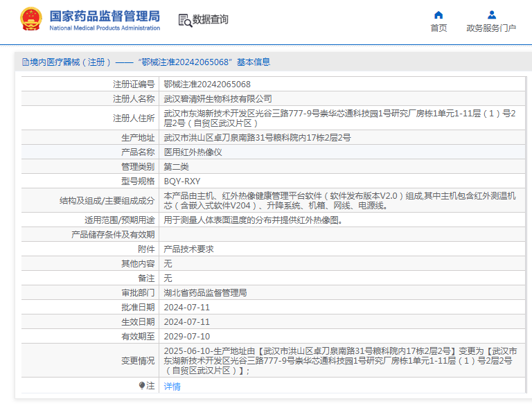Screen dimensions: 532x408
Task: Open the 政务服务门户 portal link
Action: click(491, 28)
